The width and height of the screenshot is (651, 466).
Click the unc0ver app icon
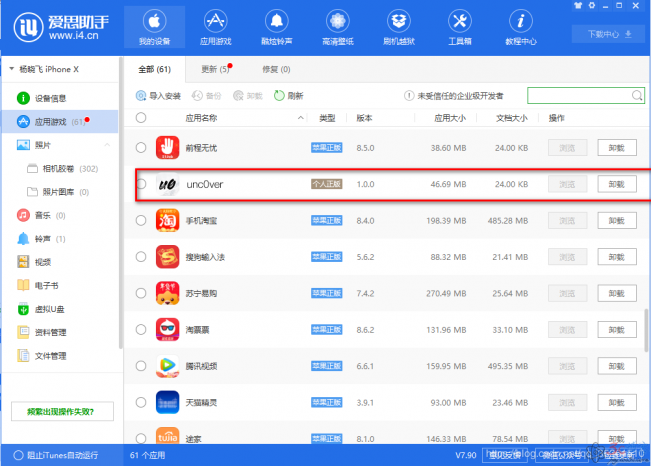(x=167, y=184)
